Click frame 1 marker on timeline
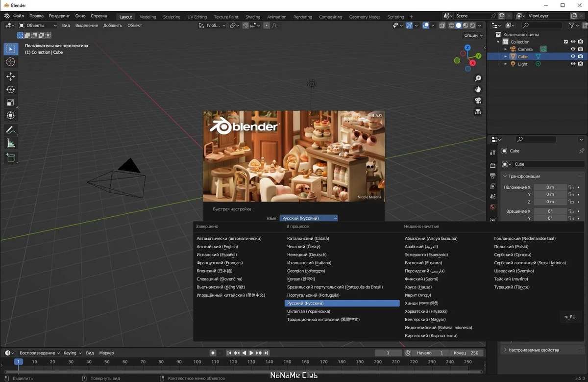Image resolution: width=588 pixels, height=382 pixels. pyautogui.click(x=18, y=362)
